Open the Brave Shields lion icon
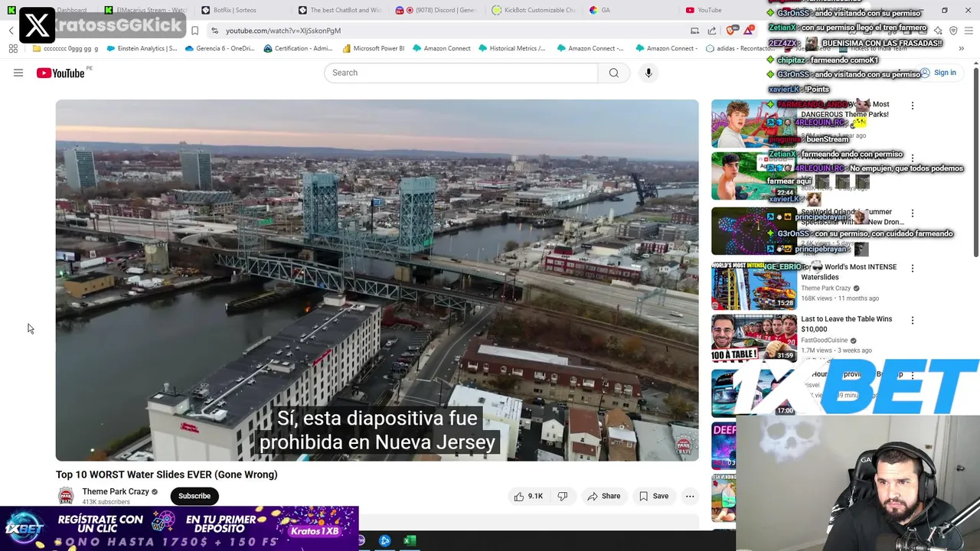This screenshot has width=980, height=551. tap(731, 31)
